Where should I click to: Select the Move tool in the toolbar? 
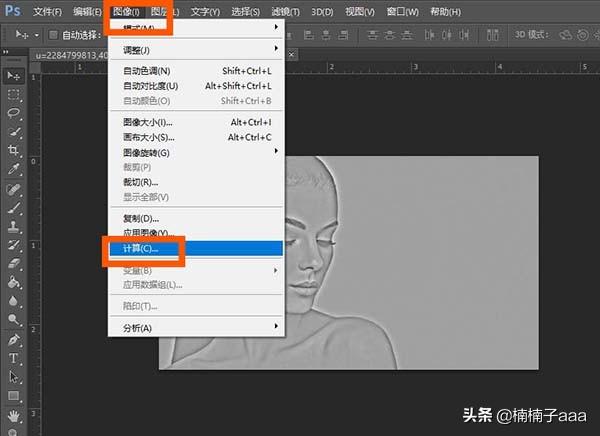tap(14, 76)
